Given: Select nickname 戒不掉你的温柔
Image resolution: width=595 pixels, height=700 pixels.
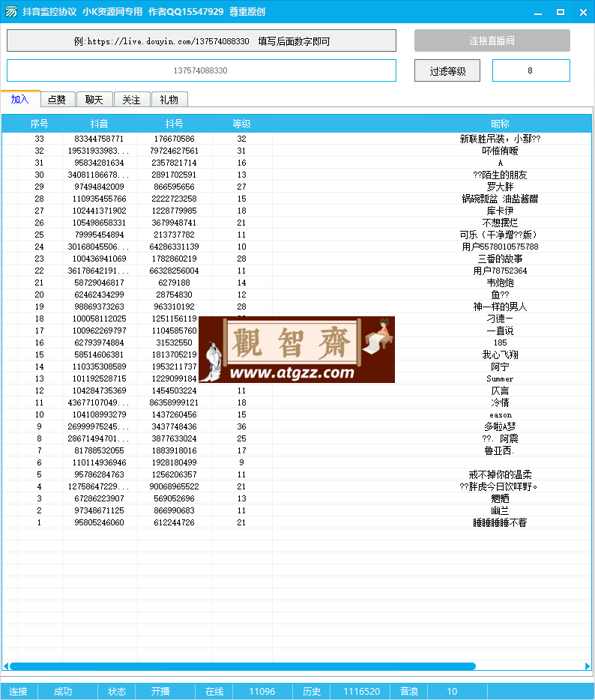Looking at the screenshot, I should coord(500,474).
